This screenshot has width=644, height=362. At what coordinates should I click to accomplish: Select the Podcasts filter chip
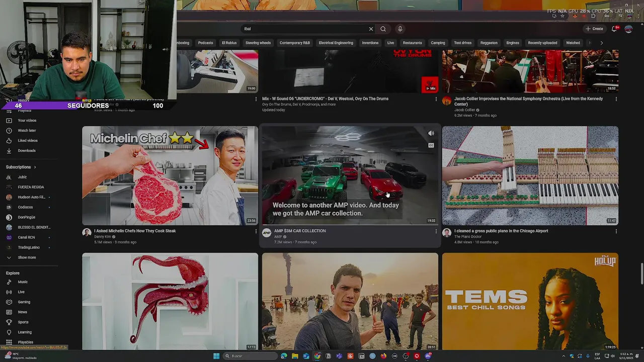pos(205,43)
